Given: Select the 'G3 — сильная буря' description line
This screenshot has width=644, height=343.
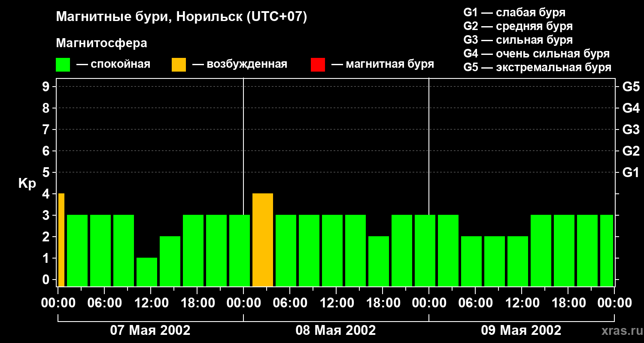Looking at the screenshot, I should (x=518, y=40).
